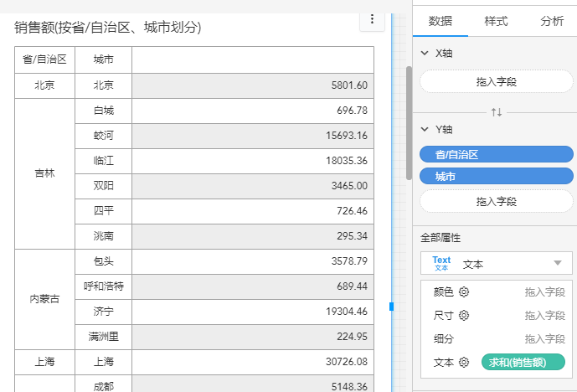
Task: Select the 省/自治区 field pill
Action: (x=496, y=154)
